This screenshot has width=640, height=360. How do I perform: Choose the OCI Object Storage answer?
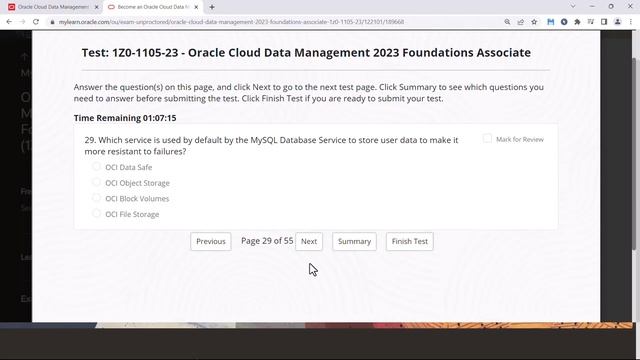coord(96,182)
